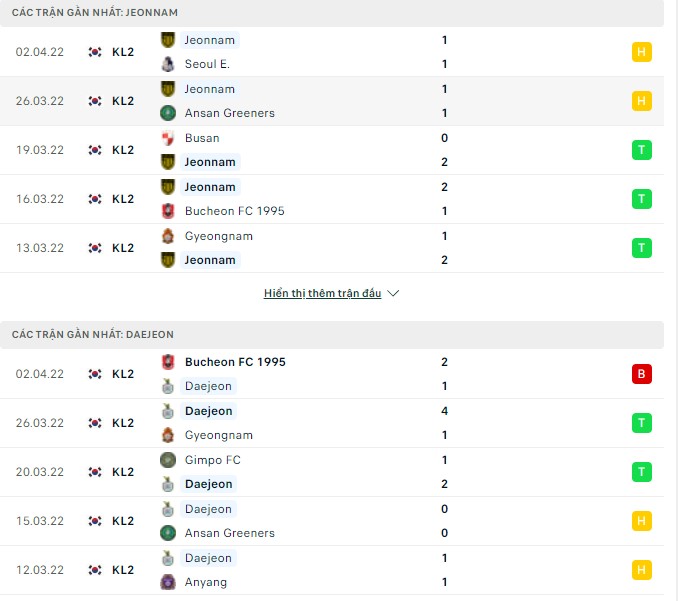Click the Anyang team crest icon
678x601 pixels.
[x=167, y=582]
